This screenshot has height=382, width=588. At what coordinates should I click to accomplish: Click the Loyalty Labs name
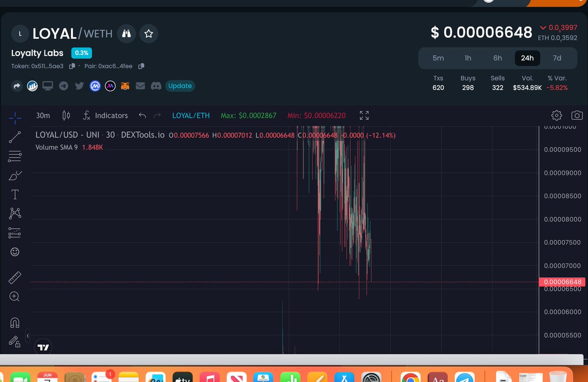point(37,53)
